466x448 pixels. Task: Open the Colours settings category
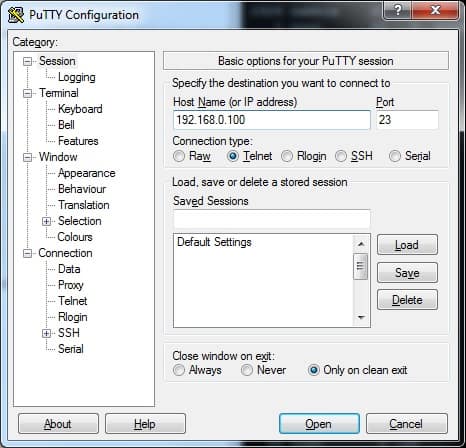75,237
